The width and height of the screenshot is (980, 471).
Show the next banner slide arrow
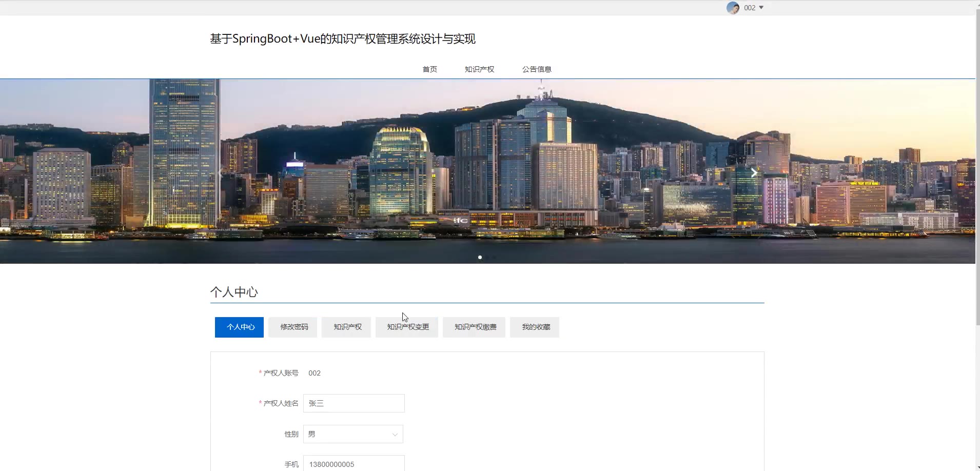click(754, 173)
